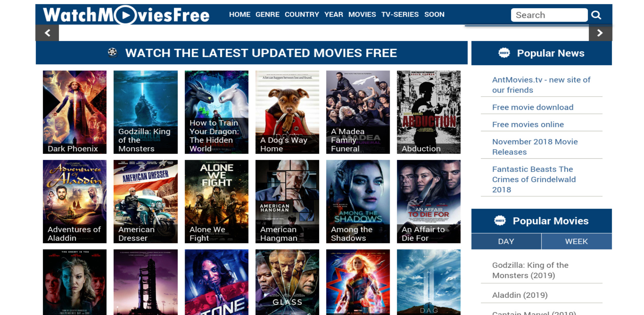Open the MOVIES nav item
The height and width of the screenshot is (315, 644).
tap(362, 15)
